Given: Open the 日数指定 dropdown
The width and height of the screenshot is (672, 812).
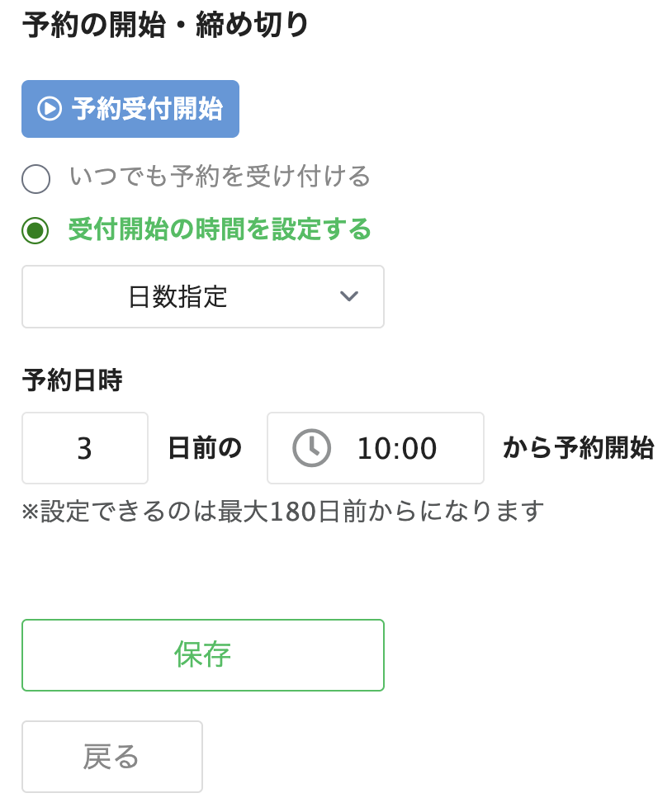Looking at the screenshot, I should pos(202,297).
